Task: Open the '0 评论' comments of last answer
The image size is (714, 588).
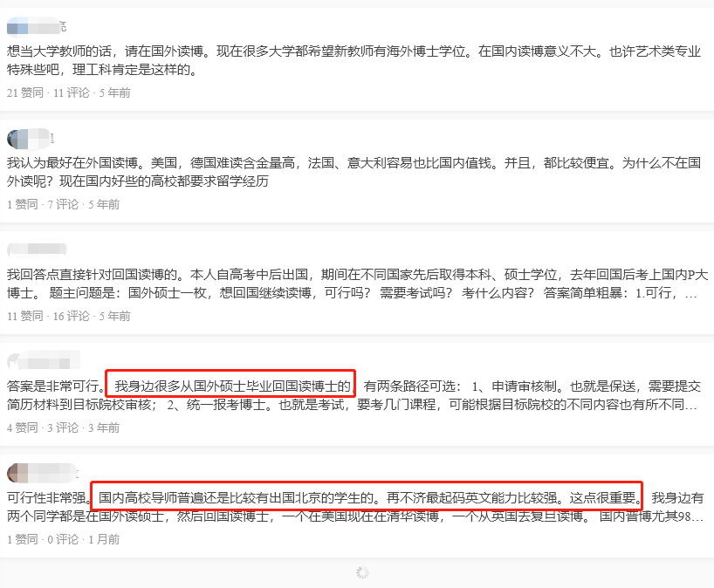Action: [63, 539]
